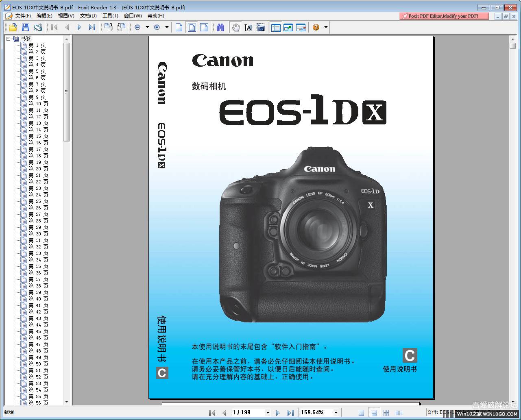The image size is (521, 420).
Task: Open the zoom in dropdown arrow
Action: [x=167, y=27]
